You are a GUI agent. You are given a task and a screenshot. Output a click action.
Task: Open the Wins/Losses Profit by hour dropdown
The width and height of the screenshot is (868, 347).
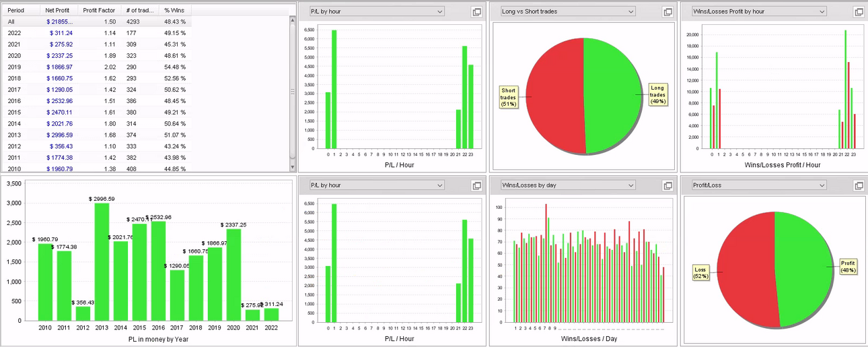point(759,11)
